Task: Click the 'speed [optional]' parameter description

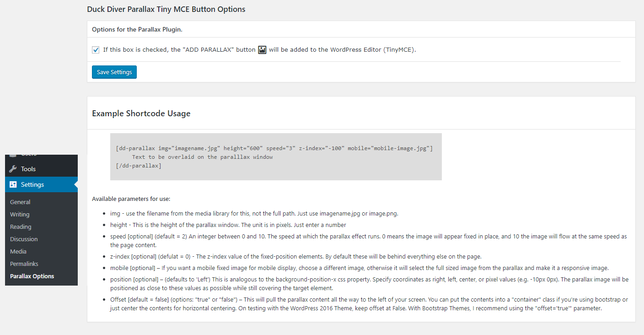Action: tap(369, 241)
